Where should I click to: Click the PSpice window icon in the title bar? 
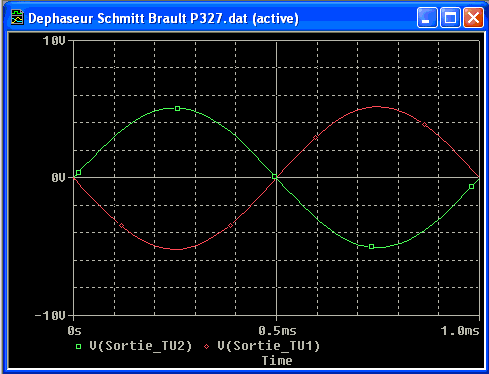[x=17, y=17]
